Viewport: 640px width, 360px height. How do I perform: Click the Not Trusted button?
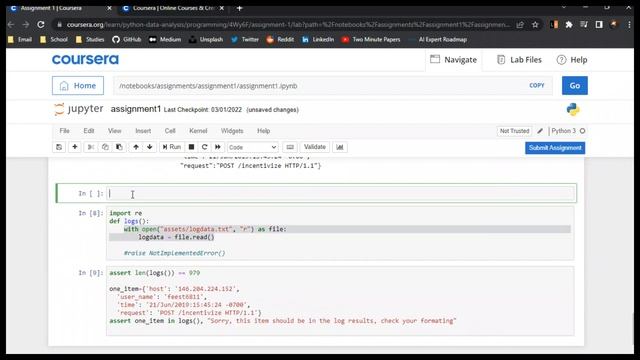coord(514,131)
